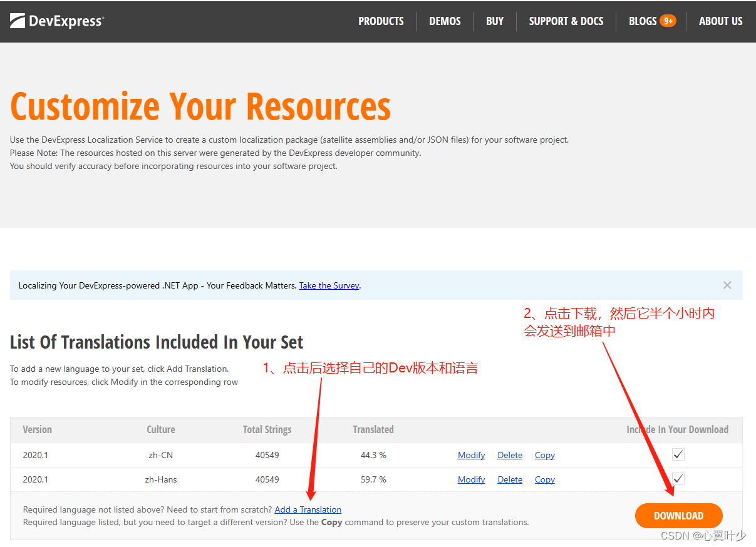Click List Of Translations Included heading

pos(157,342)
